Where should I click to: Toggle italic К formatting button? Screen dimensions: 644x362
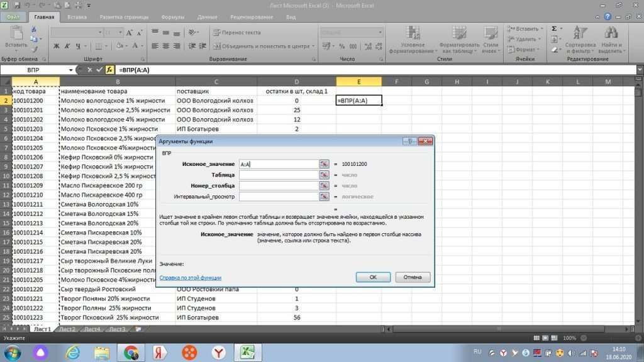tap(67, 46)
